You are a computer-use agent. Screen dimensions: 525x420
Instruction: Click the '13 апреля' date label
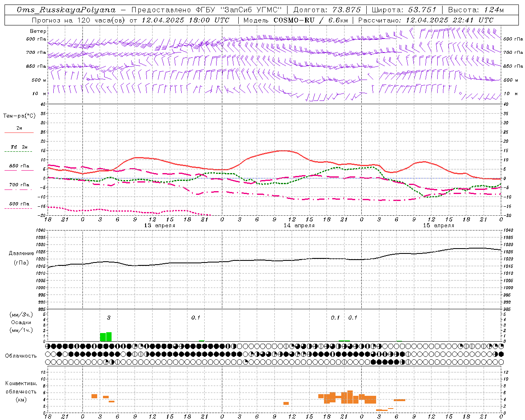[x=160, y=226]
